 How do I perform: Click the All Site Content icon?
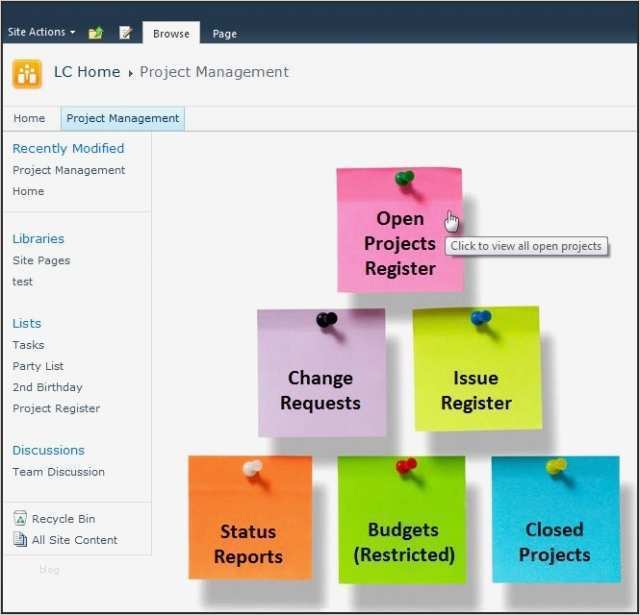click(20, 540)
